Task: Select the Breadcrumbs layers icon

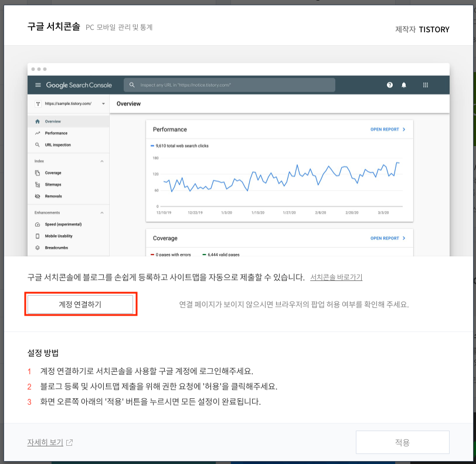Action: (x=38, y=248)
